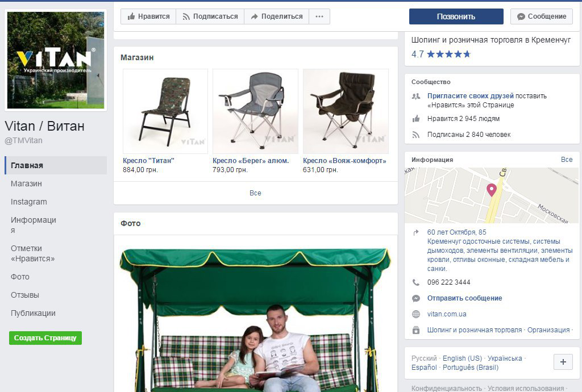582x392 pixels.
Task: Open Instagram section in sidebar
Action: (x=29, y=202)
